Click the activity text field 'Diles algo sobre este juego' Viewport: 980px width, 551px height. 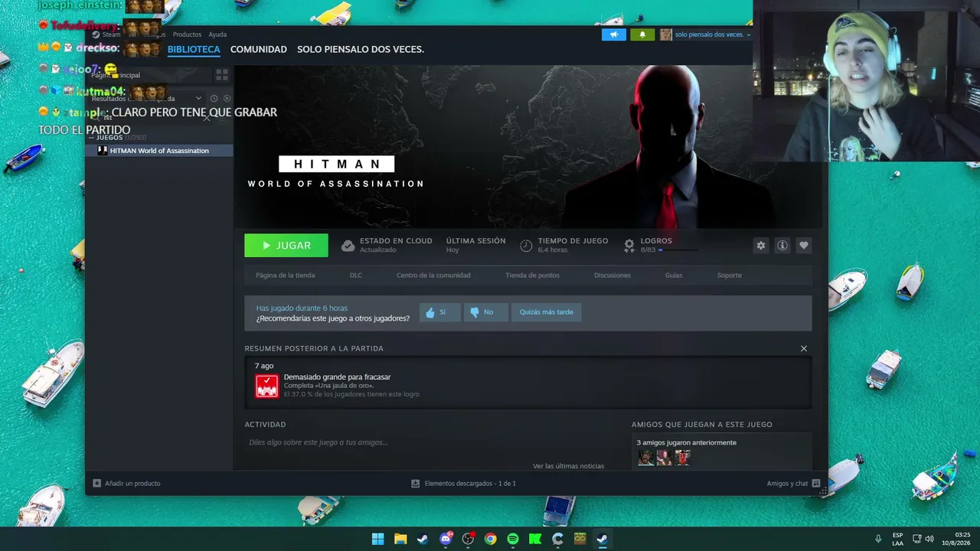[x=318, y=442]
